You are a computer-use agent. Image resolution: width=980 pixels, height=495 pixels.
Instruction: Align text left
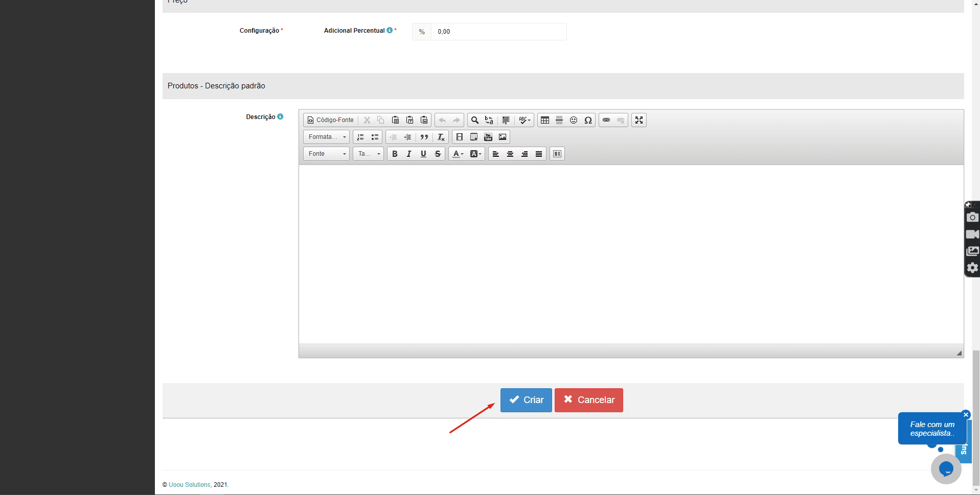tap(496, 154)
